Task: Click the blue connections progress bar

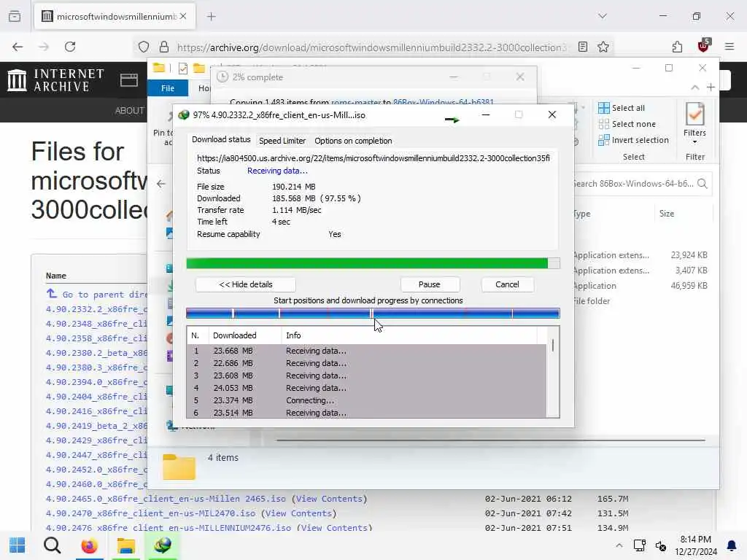Action: (373, 314)
